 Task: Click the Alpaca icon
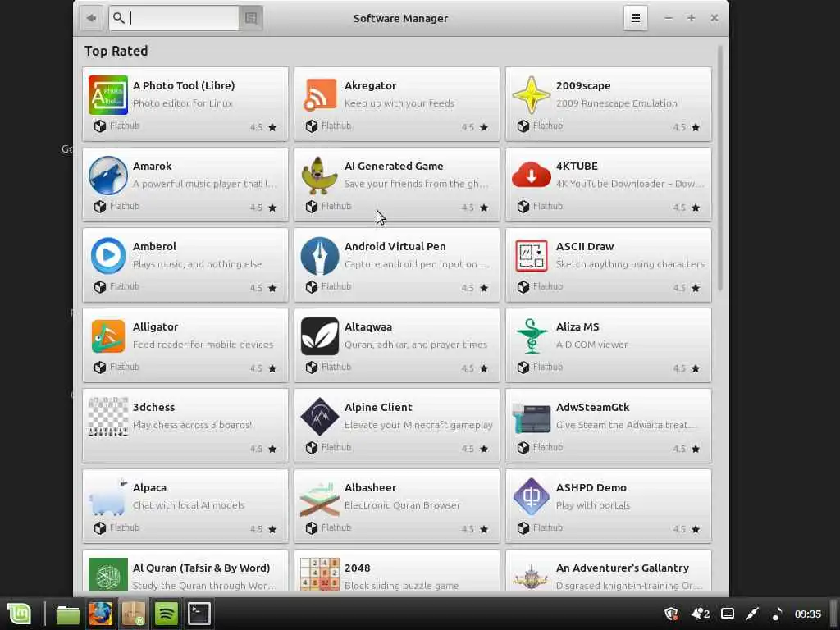[108, 497]
